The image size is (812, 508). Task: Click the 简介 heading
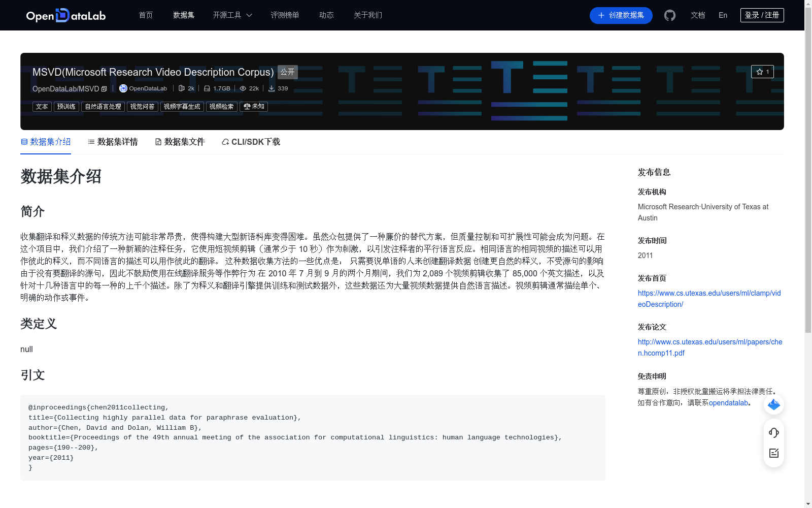coord(32,211)
